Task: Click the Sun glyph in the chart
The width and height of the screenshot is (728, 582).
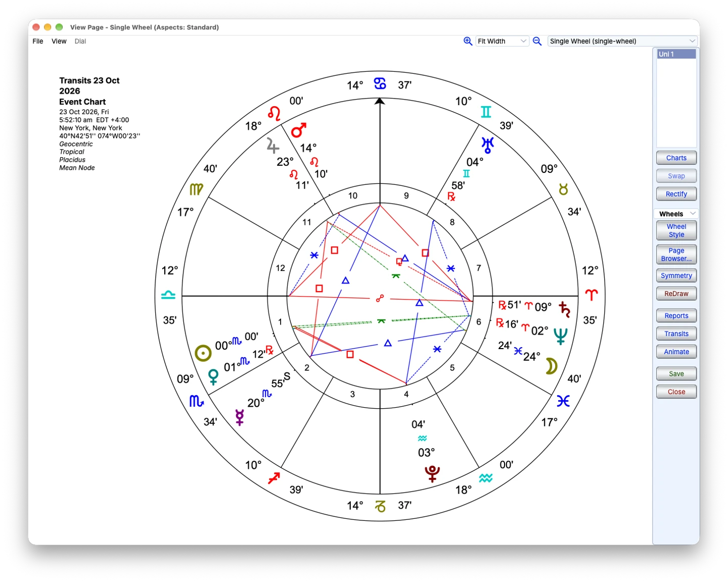Action: pyautogui.click(x=203, y=353)
